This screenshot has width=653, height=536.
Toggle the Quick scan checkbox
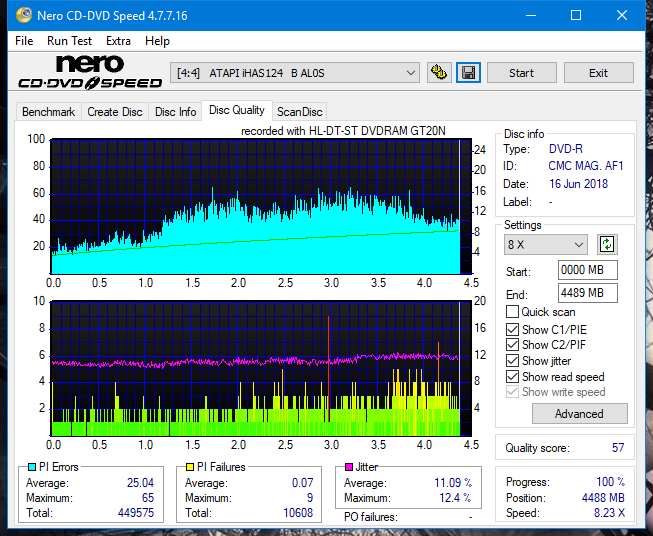click(x=512, y=312)
